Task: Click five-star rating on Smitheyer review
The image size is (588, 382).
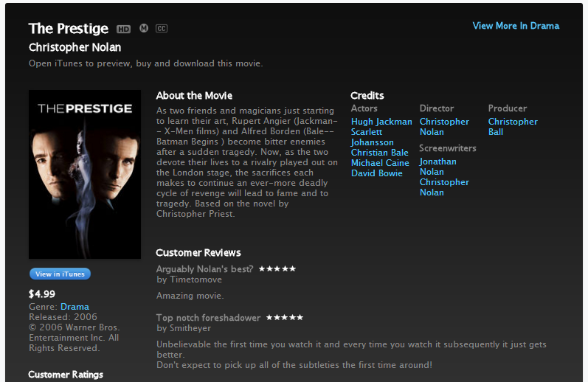Action: [x=285, y=318]
